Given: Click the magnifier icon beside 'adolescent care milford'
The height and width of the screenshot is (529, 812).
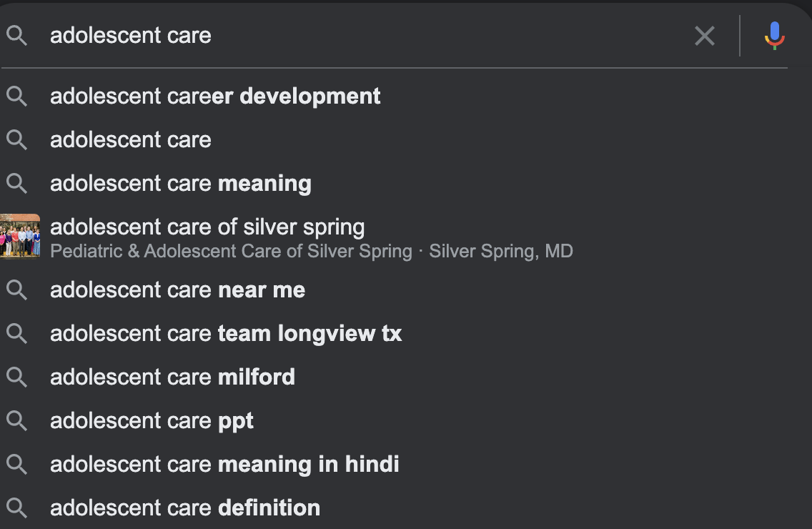Looking at the screenshot, I should 17,377.
